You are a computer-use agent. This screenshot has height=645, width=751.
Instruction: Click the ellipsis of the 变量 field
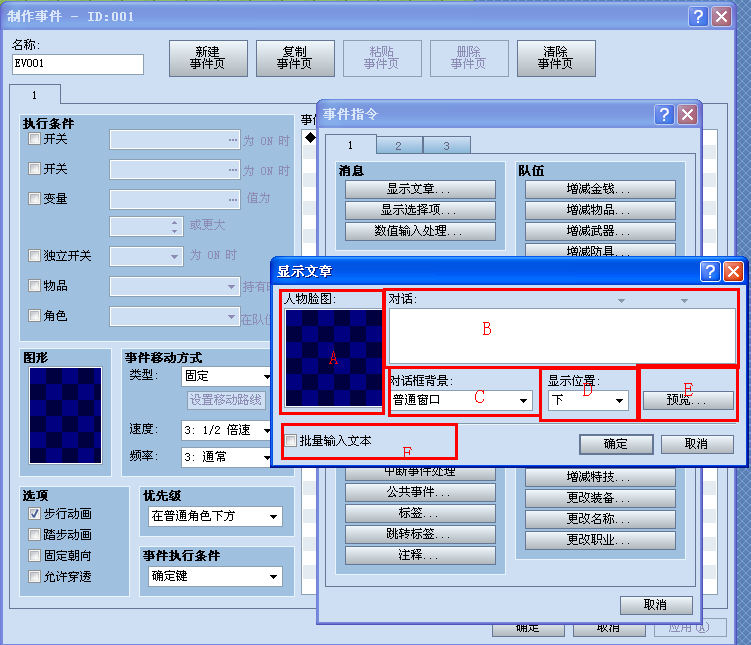(233, 200)
